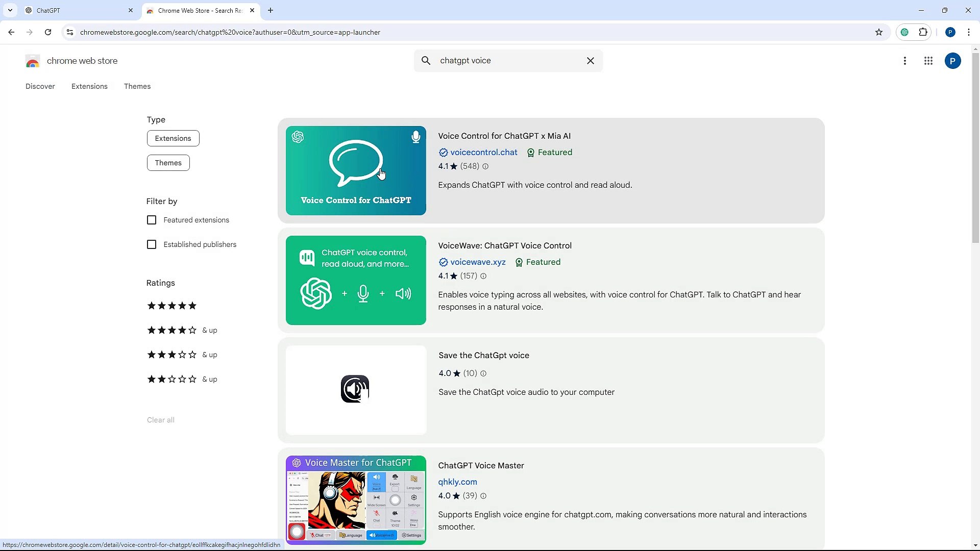Viewport: 980px width, 551px height.
Task: Bookmark this page with the star icon
Action: [879, 32]
